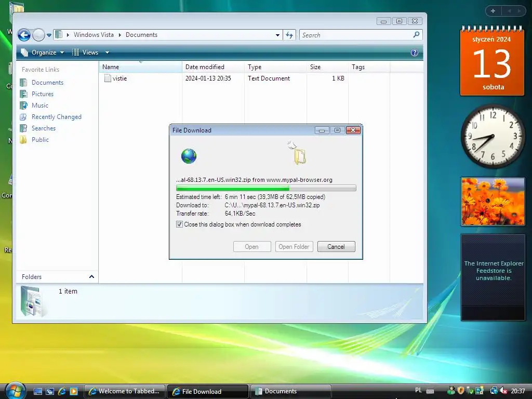Click the Forward arrow in Documents window
The width and height of the screenshot is (532, 399).
[38, 35]
